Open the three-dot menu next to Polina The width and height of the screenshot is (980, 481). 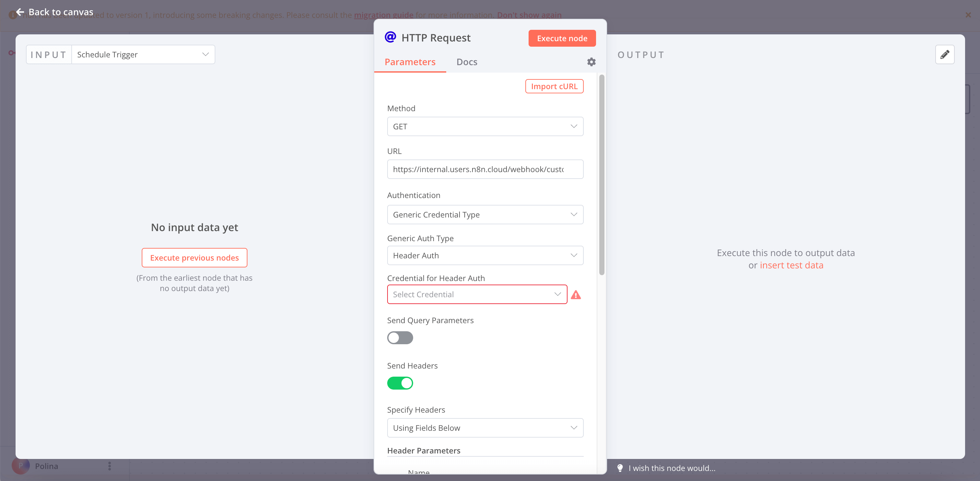point(109,466)
